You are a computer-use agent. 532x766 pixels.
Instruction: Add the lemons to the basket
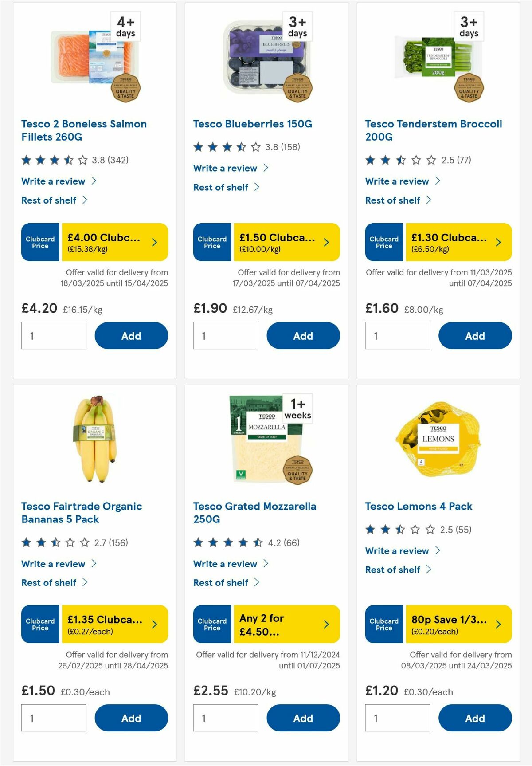[475, 718]
